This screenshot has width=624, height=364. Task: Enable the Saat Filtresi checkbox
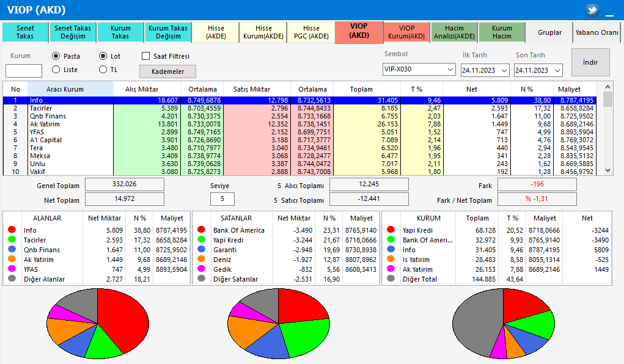tap(145, 56)
